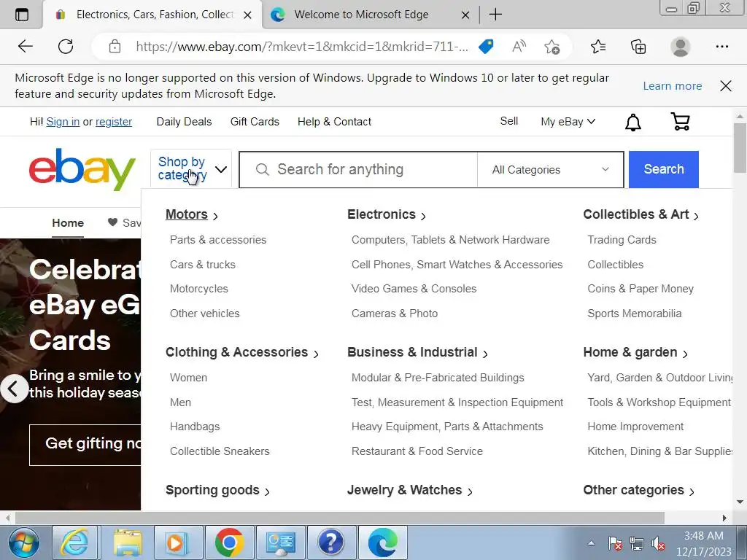
Task: Open the Electronics category heading
Action: click(382, 215)
